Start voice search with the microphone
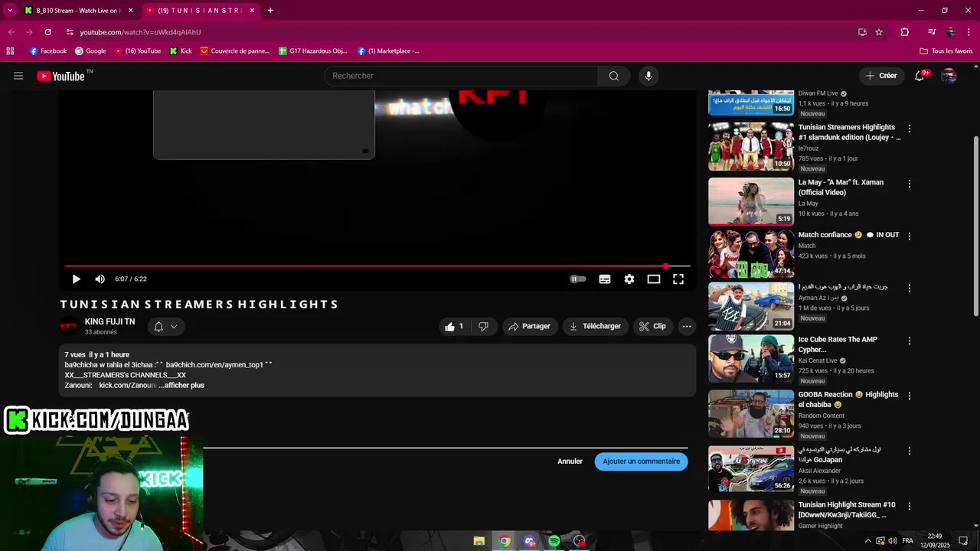 [648, 76]
